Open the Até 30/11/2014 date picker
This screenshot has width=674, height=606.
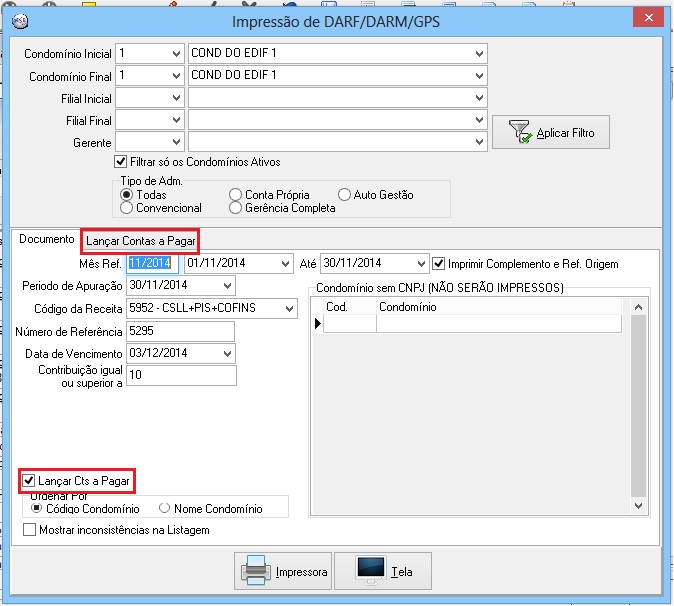point(421,263)
